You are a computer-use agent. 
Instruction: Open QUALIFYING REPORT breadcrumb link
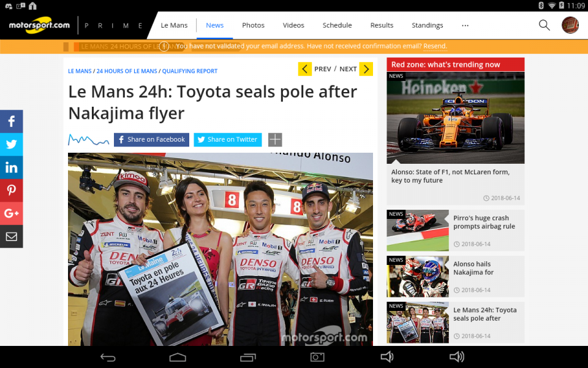pos(190,71)
